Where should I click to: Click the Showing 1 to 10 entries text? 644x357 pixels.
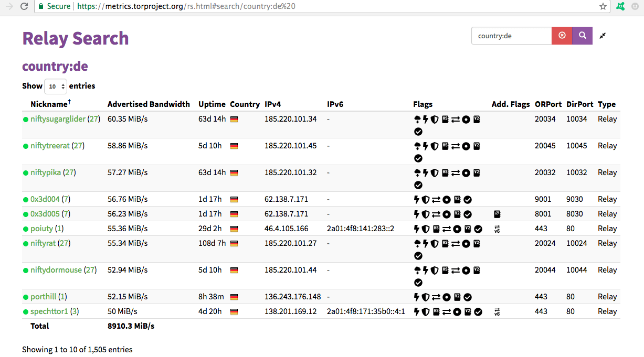point(77,349)
